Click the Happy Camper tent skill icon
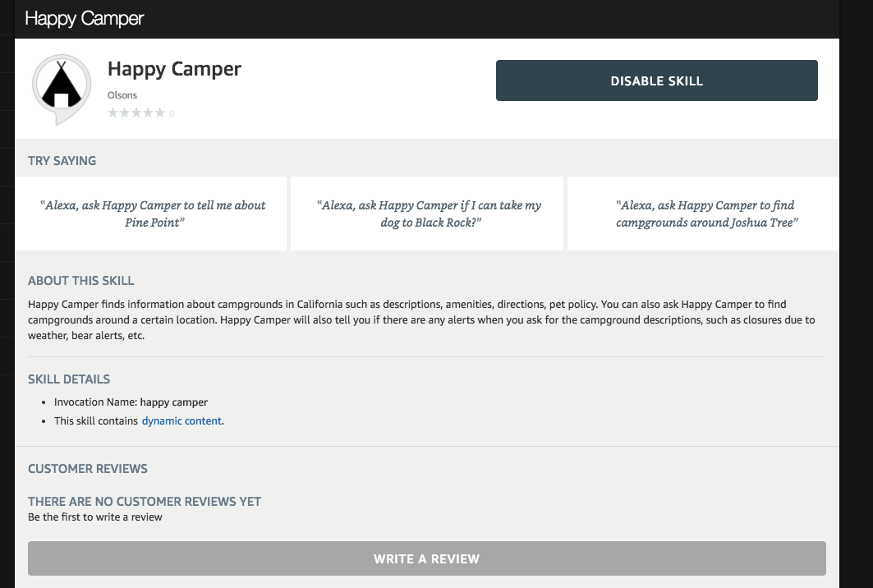This screenshot has width=873, height=588. tap(62, 89)
